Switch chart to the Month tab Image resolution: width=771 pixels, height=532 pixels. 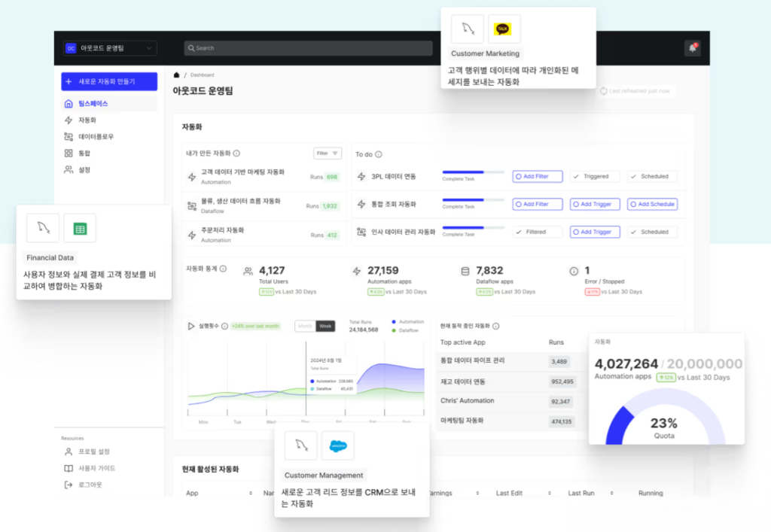click(305, 326)
